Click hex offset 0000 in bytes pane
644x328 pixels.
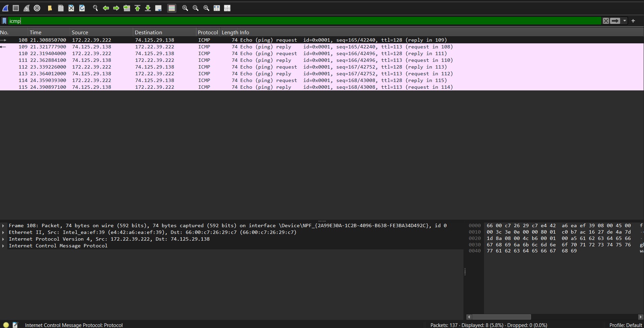click(475, 225)
